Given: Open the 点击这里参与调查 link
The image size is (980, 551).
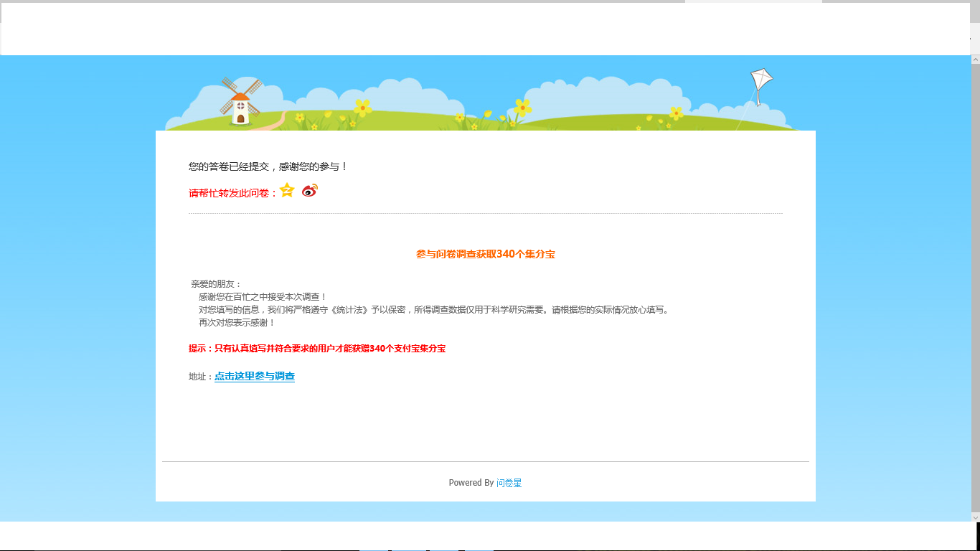Looking at the screenshot, I should [x=255, y=377].
